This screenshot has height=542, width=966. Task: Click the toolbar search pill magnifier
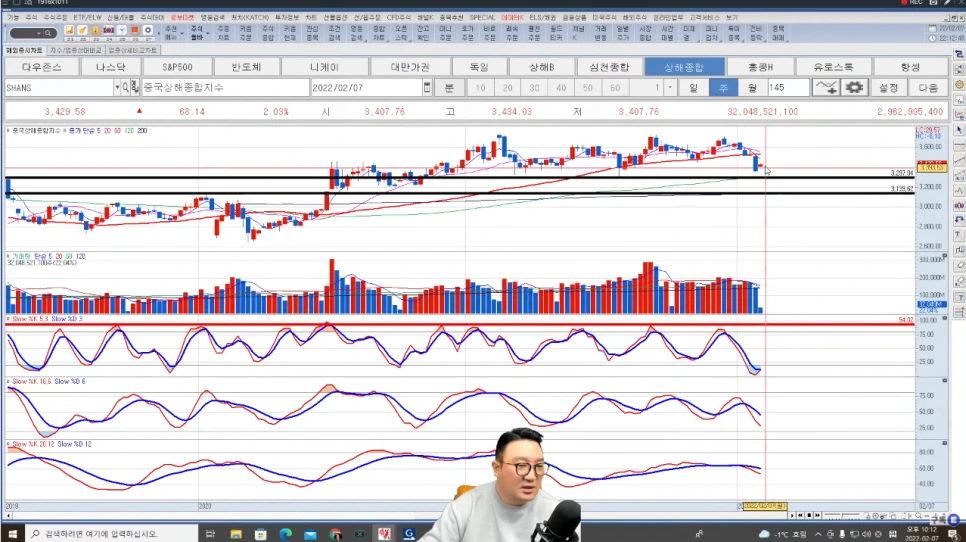coord(48,33)
